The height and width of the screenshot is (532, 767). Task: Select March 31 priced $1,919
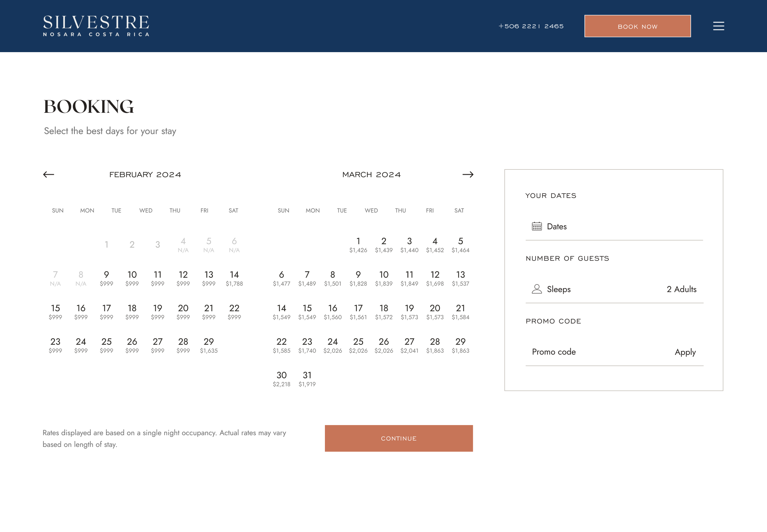[x=307, y=379]
